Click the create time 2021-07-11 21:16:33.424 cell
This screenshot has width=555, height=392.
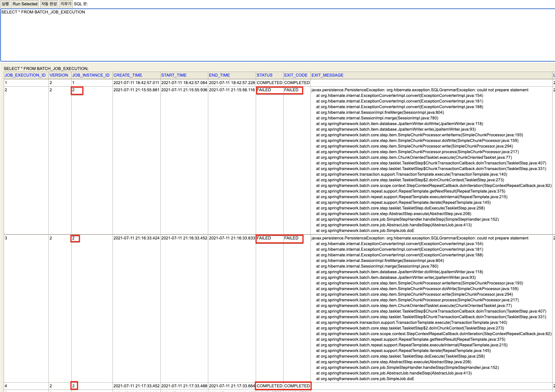[x=136, y=238]
